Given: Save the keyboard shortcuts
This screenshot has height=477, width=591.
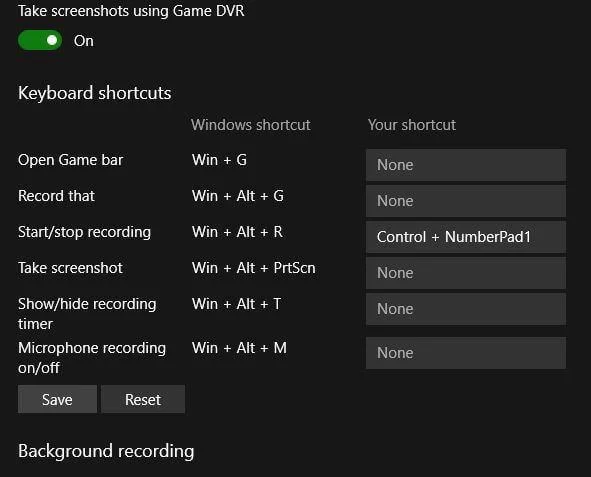Looking at the screenshot, I should pos(57,399).
